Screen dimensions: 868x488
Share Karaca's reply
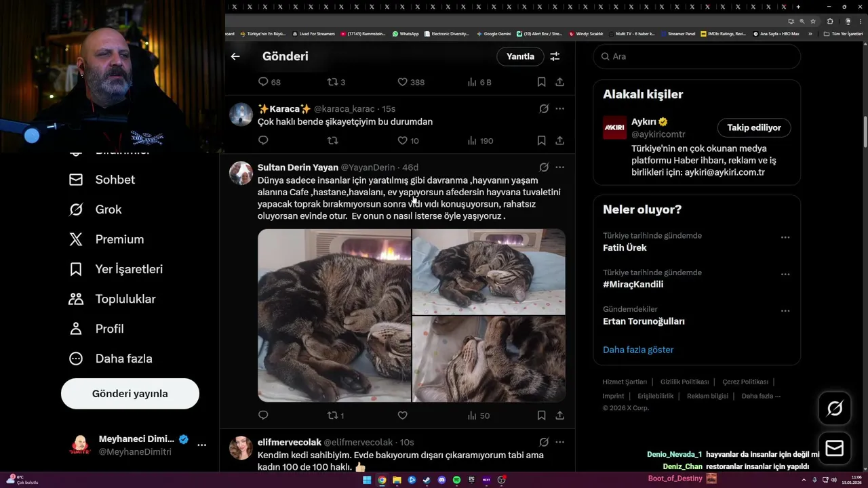(x=559, y=140)
